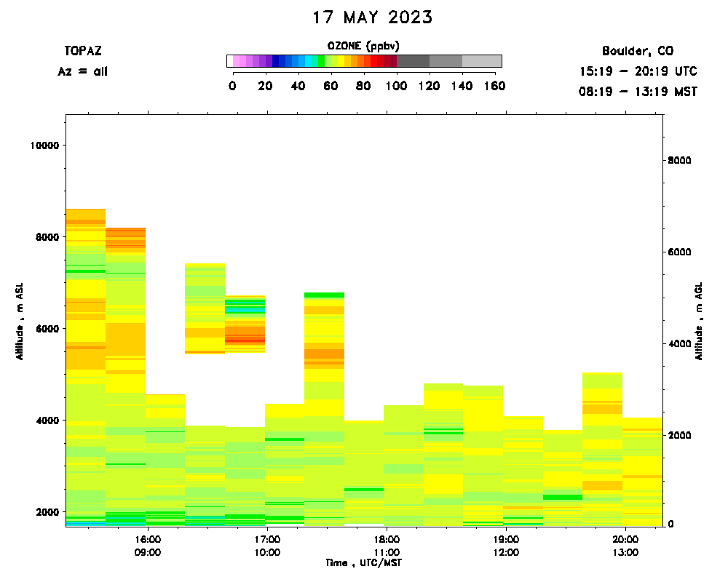Click the green band near 2500 m before 18:00
Viewport: 728px width, 582px height.
pos(364,490)
